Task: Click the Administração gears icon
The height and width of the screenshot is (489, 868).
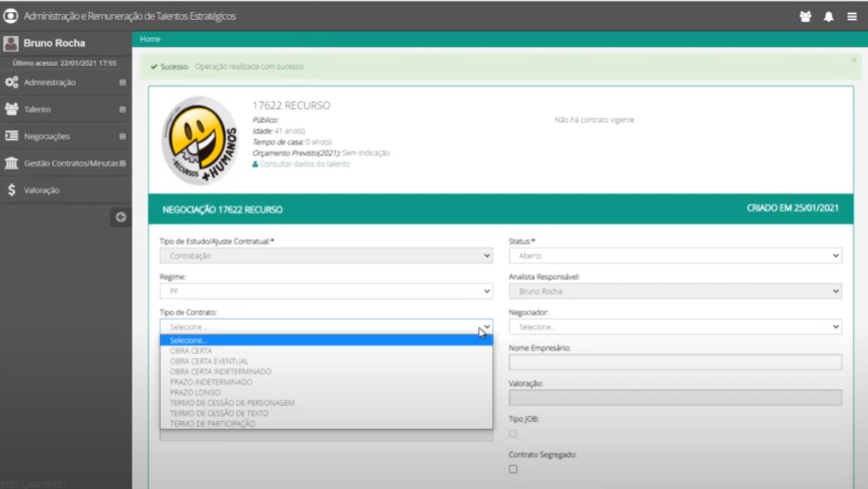Action: point(12,82)
